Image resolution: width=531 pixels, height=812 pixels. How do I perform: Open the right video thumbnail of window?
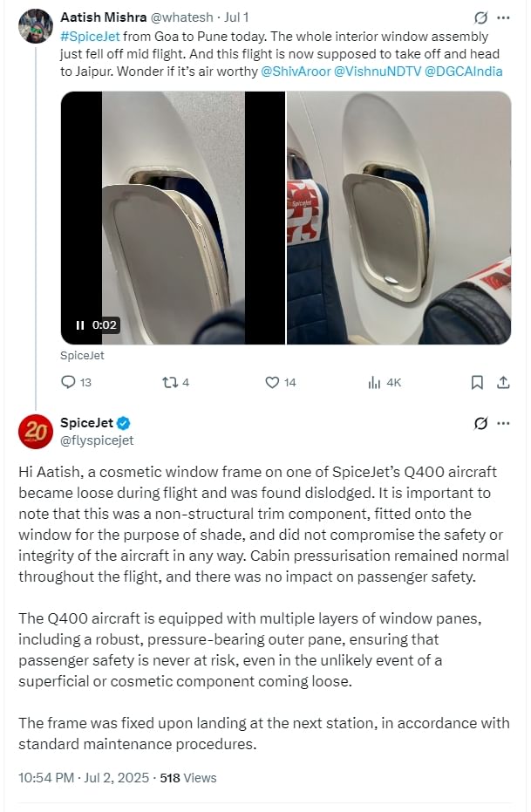tap(399, 218)
